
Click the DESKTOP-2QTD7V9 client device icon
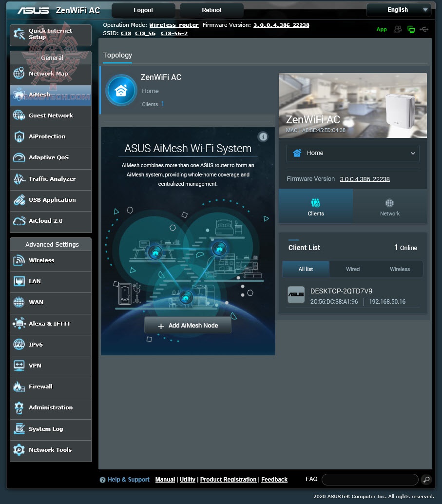[x=296, y=295]
